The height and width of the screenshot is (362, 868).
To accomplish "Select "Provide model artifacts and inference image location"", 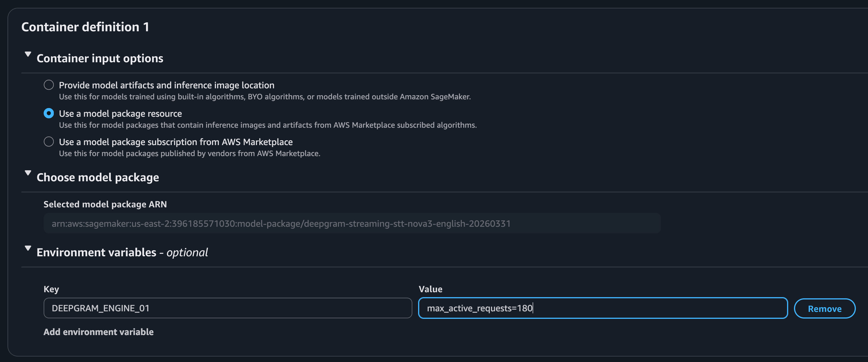I will (x=49, y=85).
